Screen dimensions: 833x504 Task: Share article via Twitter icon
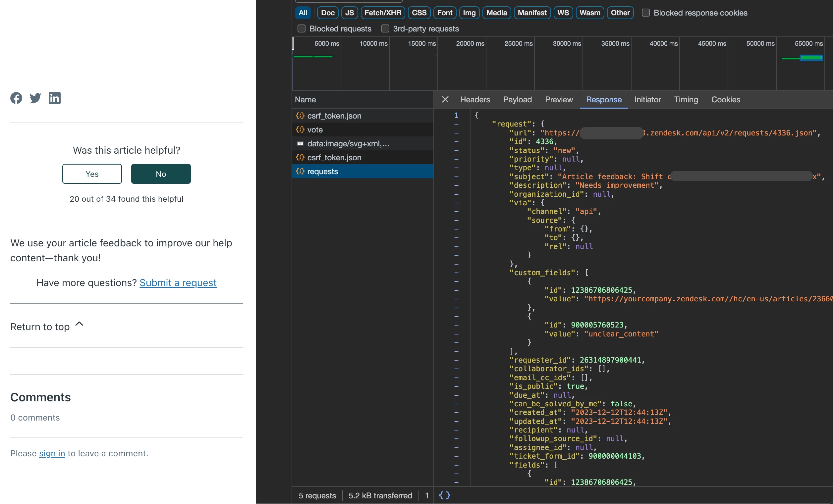tap(35, 98)
